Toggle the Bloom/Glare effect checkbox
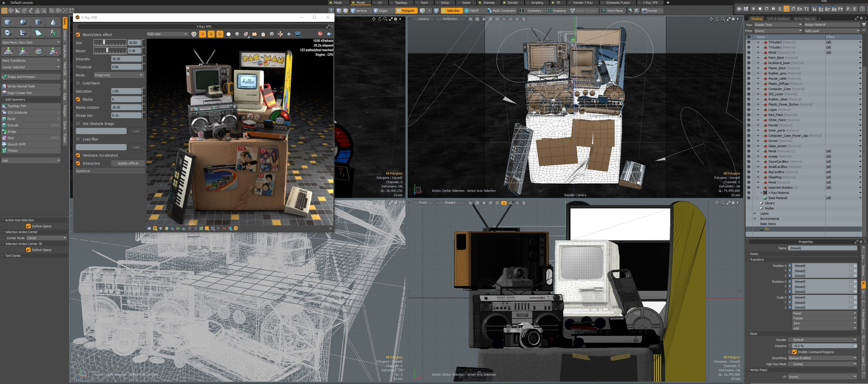The image size is (868, 384). 78,35
